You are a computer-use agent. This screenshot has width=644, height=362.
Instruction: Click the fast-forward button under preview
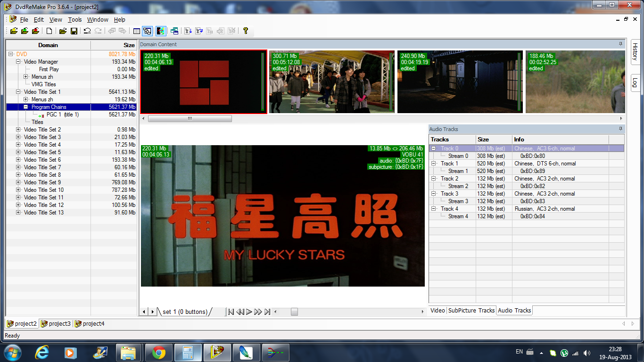coord(258,312)
